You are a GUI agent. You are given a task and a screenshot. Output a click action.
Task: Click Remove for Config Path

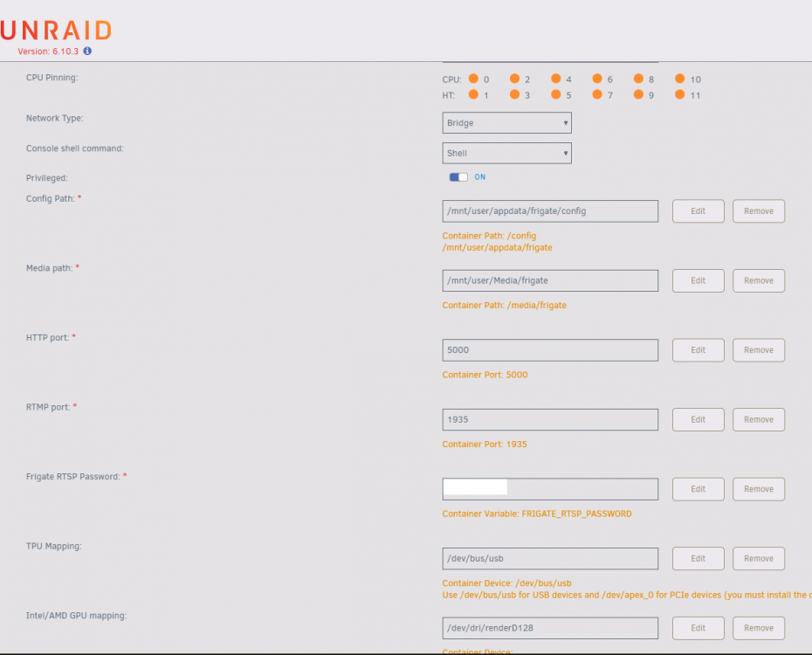[x=759, y=211]
